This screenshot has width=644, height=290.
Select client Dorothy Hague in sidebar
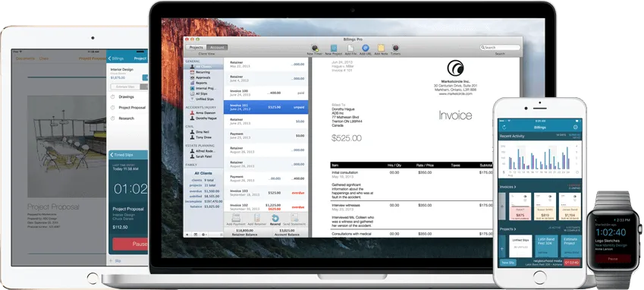coord(206,118)
